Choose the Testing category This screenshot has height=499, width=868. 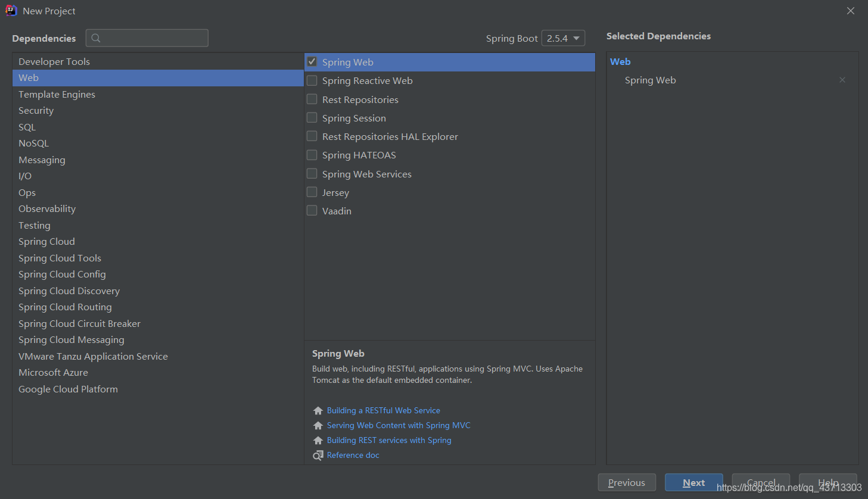158,225
